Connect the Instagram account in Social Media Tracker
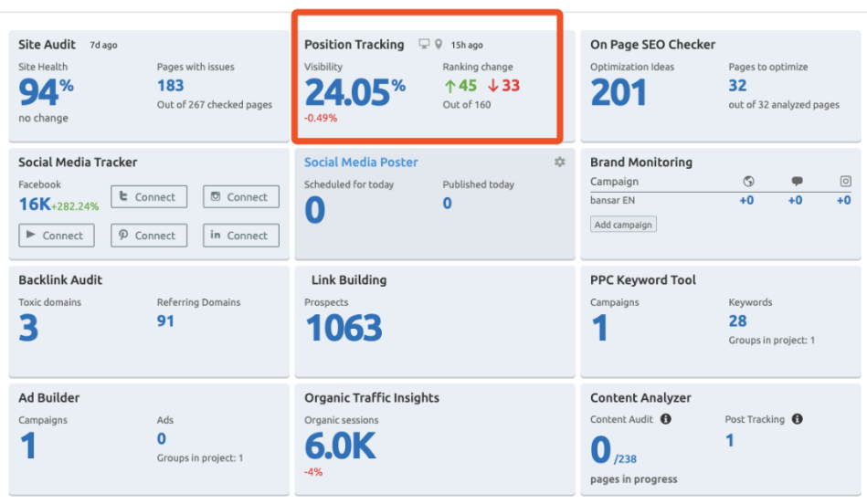This screenshot has width=867, height=504. pos(241,197)
